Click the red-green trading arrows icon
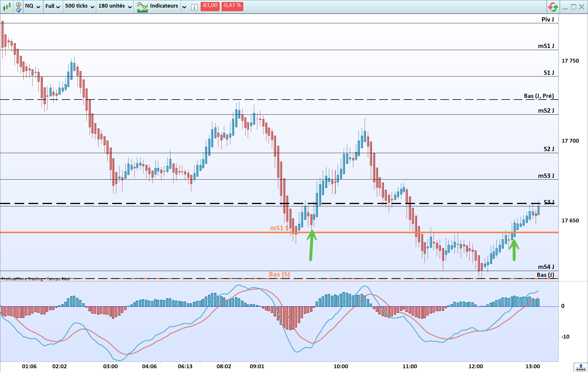 pos(553,6)
